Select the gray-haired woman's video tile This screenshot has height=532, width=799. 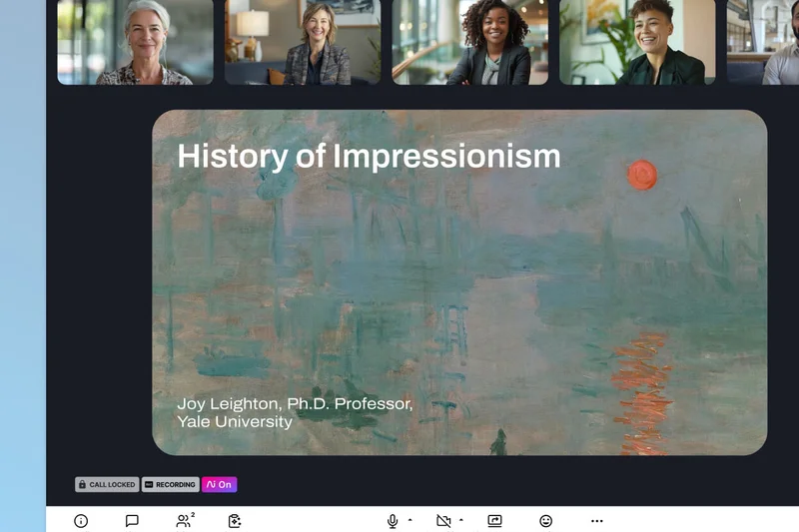(x=135, y=42)
